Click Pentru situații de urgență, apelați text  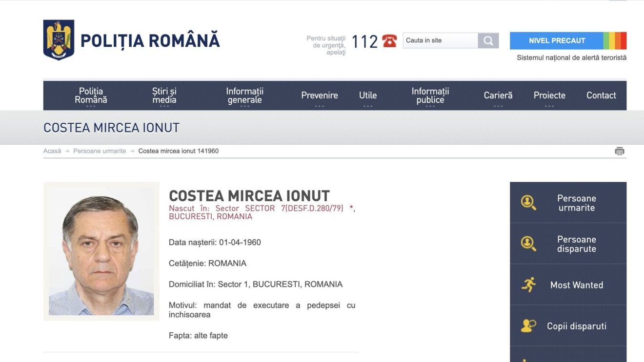326,45
